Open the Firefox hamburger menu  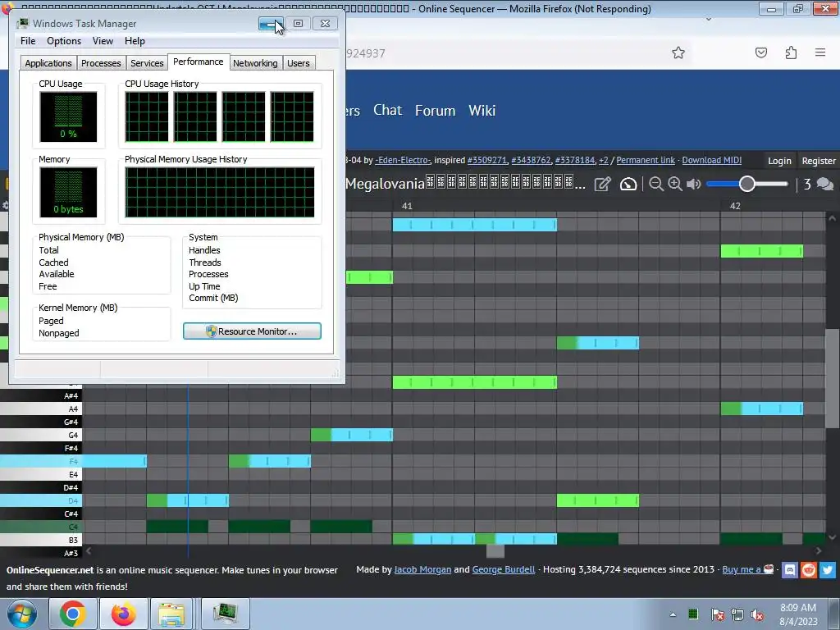click(x=820, y=52)
